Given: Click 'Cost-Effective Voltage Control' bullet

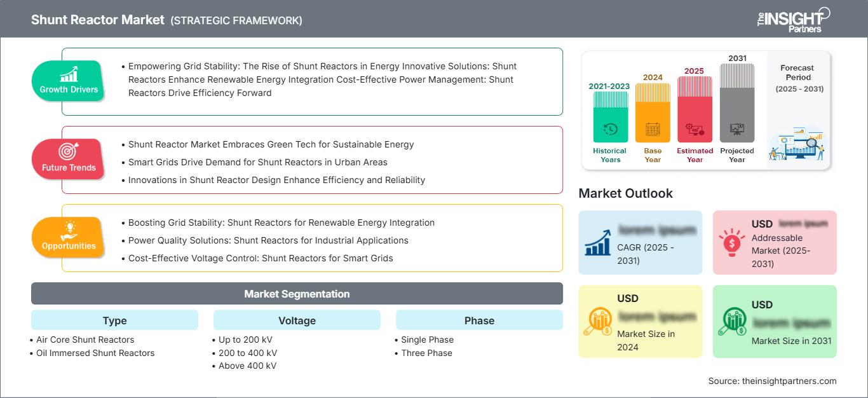Looking at the screenshot, I should [261, 258].
